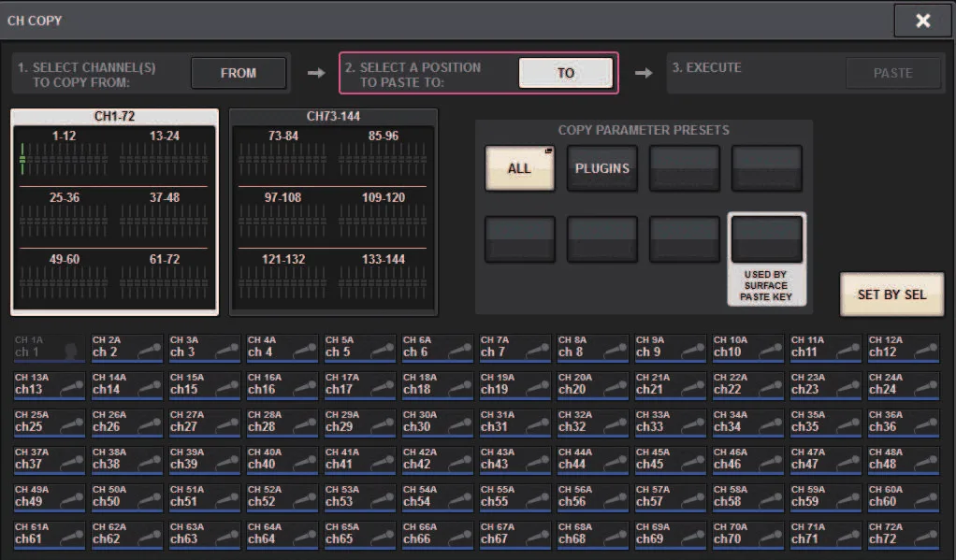Choose channel ch13
The image size is (956, 560).
(x=49, y=385)
